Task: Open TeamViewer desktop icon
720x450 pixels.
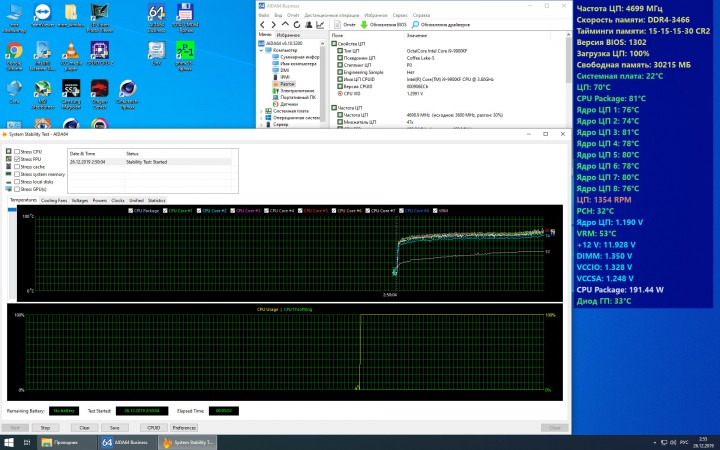Action: 43,18
